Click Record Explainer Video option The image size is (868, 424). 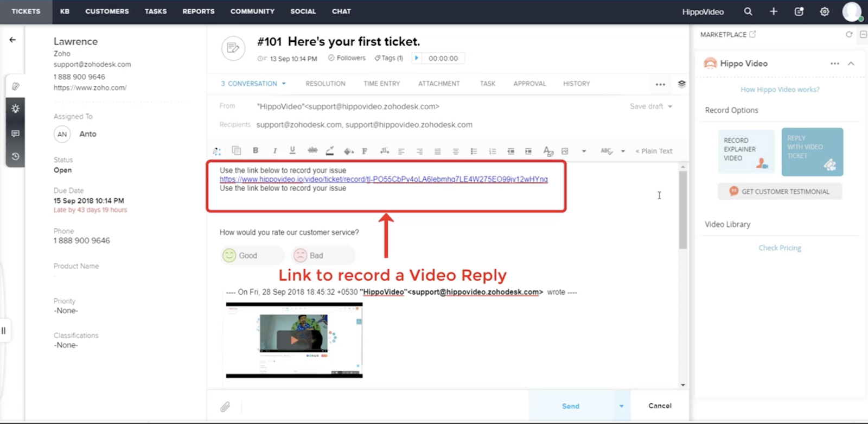(746, 151)
